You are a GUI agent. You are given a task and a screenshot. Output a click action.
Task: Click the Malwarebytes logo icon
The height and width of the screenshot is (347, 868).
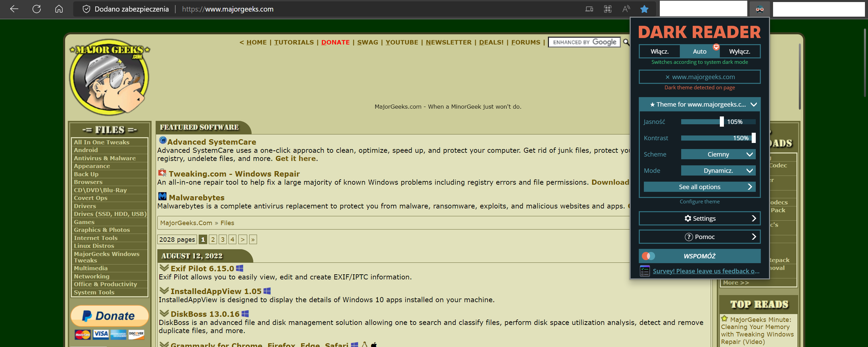(162, 196)
